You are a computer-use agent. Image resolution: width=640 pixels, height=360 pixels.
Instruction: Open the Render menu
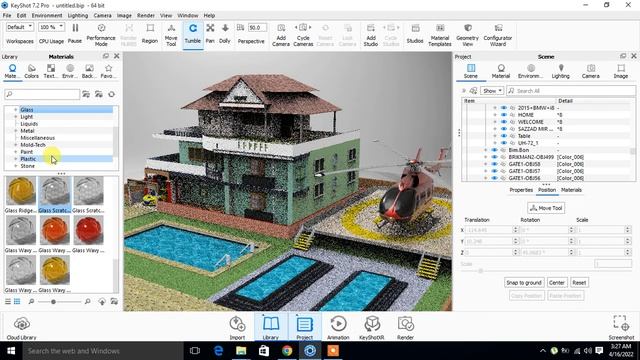point(146,16)
